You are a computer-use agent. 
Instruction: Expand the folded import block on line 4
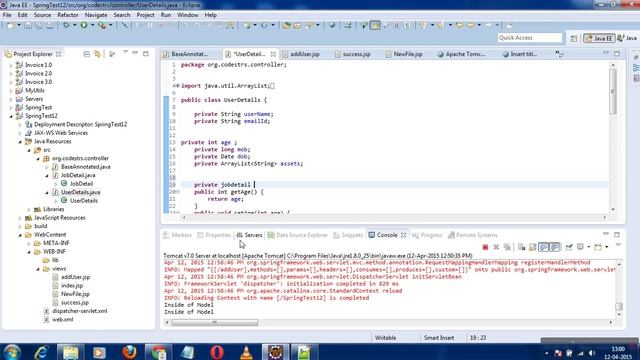(x=178, y=86)
